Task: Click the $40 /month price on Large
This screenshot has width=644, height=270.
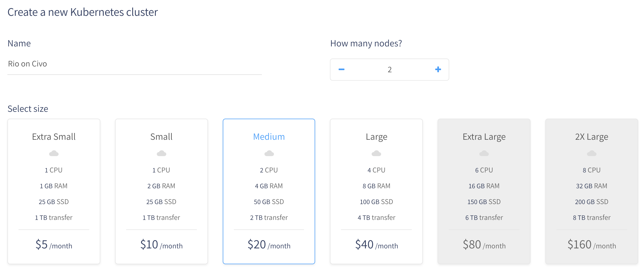Action: pos(376,245)
